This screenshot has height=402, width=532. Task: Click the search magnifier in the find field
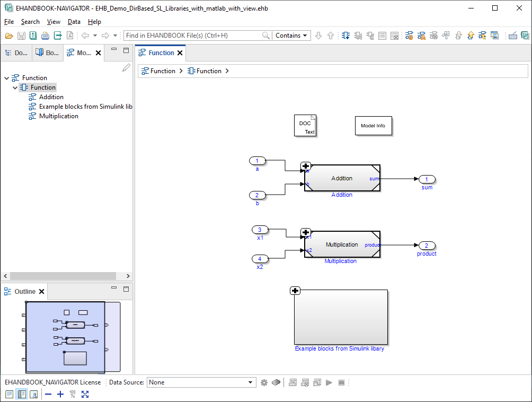[265, 35]
